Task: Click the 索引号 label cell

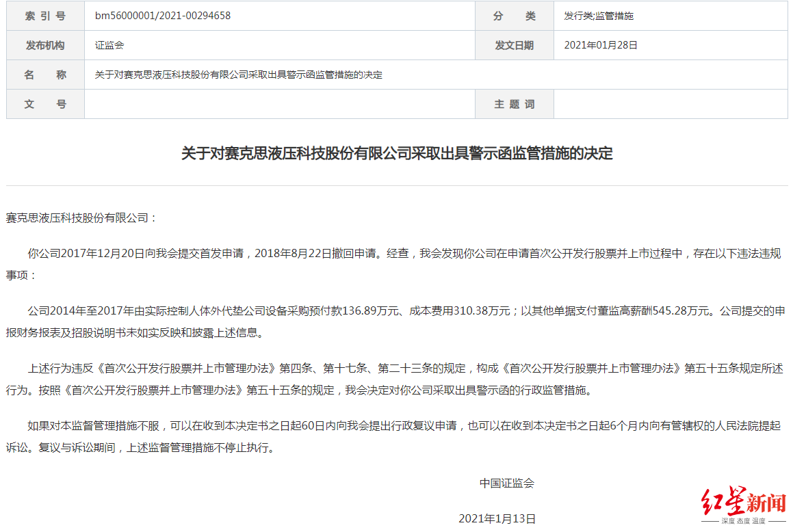Action: 45,16
